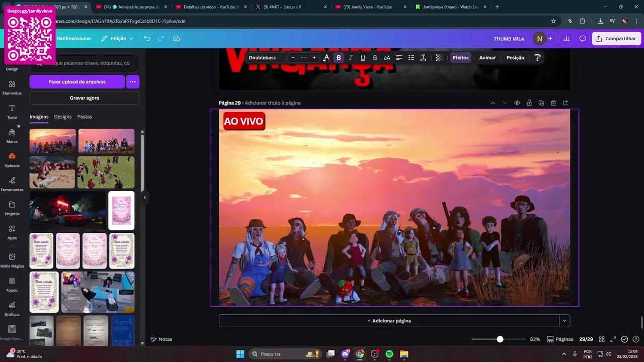Add a new page using the page header icon
Image resolution: width=644 pixels, height=362 pixels.
pyautogui.click(x=566, y=103)
